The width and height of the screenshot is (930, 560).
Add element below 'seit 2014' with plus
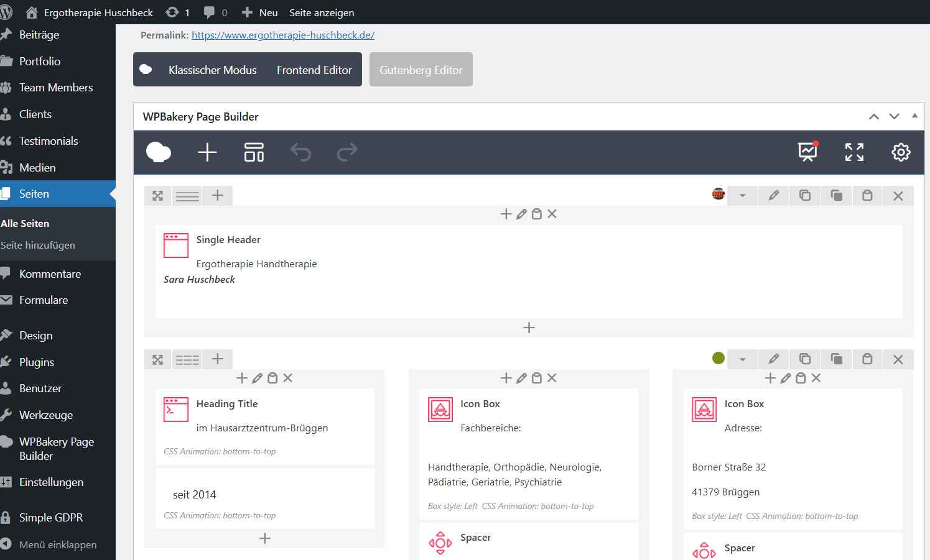coord(265,538)
